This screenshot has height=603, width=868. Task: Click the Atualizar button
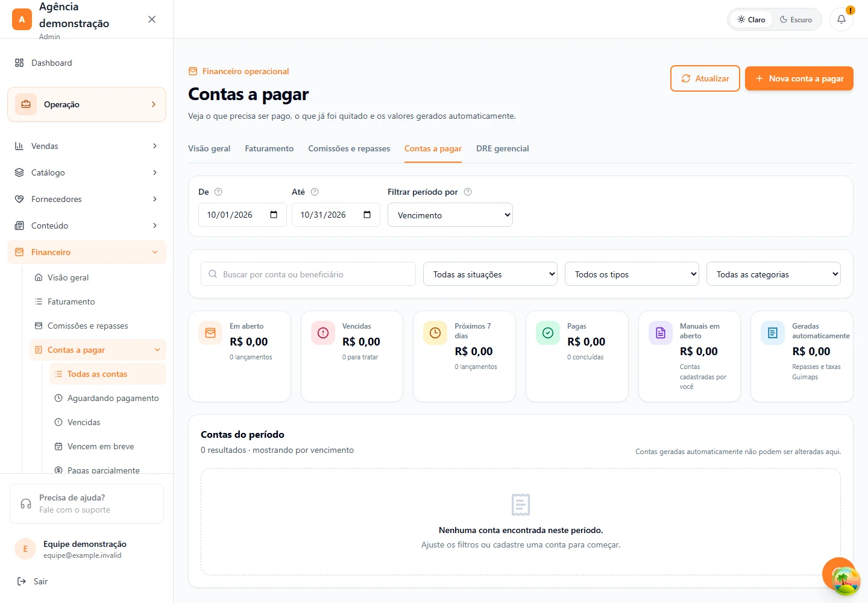pos(705,78)
